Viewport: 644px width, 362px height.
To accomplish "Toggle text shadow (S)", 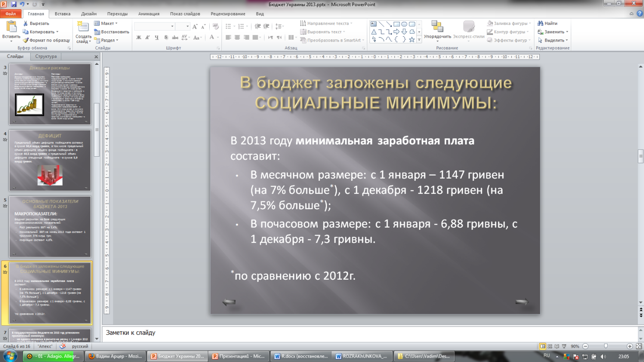I will coord(166,38).
